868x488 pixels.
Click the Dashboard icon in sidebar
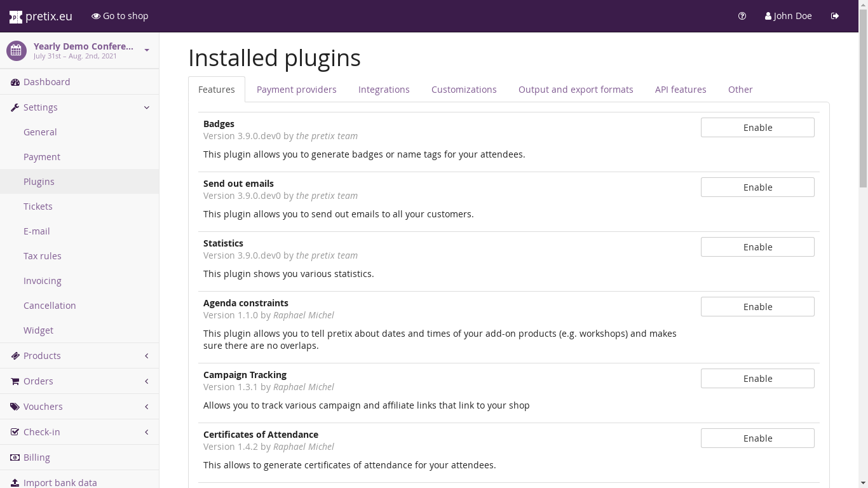coord(15,82)
